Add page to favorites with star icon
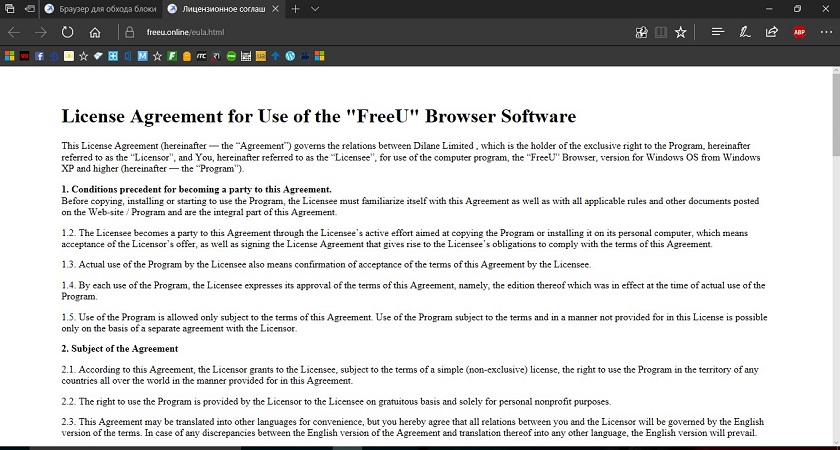Image resolution: width=840 pixels, height=450 pixels. [x=680, y=33]
